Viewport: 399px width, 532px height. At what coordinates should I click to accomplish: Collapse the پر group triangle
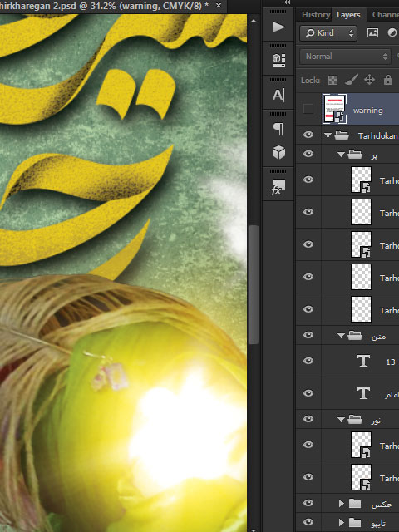[341, 155]
